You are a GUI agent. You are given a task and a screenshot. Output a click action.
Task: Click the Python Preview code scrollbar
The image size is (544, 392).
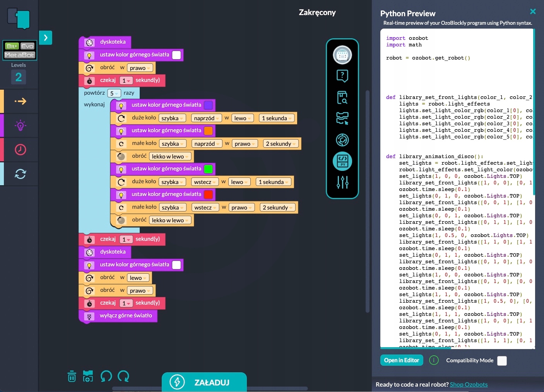(534, 112)
